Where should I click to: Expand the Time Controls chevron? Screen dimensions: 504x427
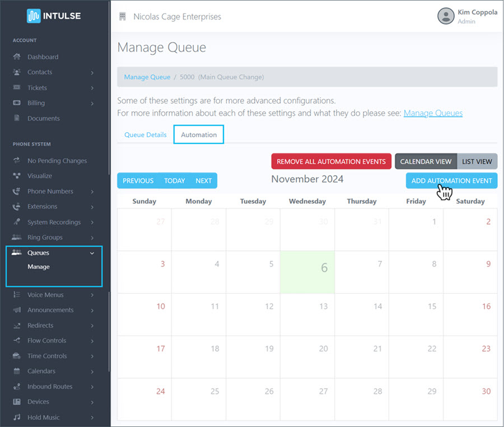pos(92,356)
